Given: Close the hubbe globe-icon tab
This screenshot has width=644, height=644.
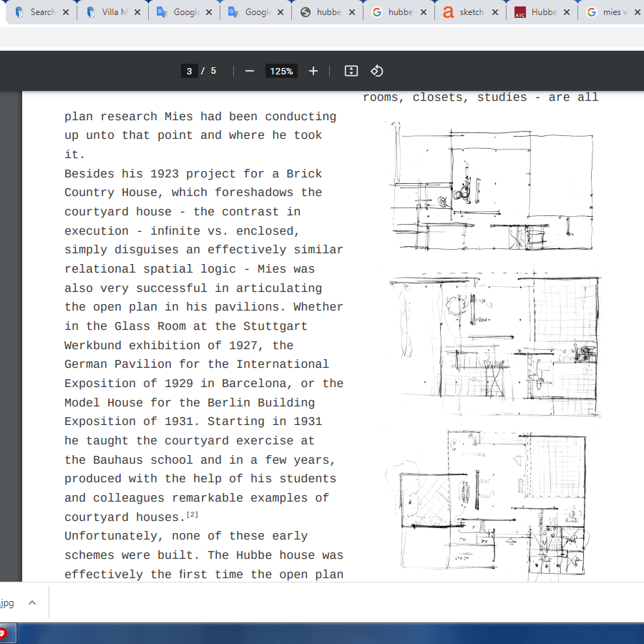Looking at the screenshot, I should (352, 12).
